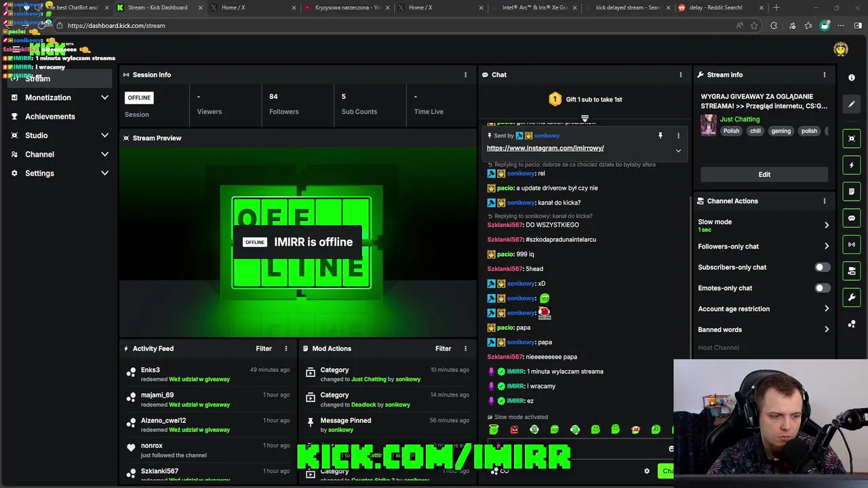868x488 pixels.
Task: Open Activity Feed Filter
Action: point(264,348)
